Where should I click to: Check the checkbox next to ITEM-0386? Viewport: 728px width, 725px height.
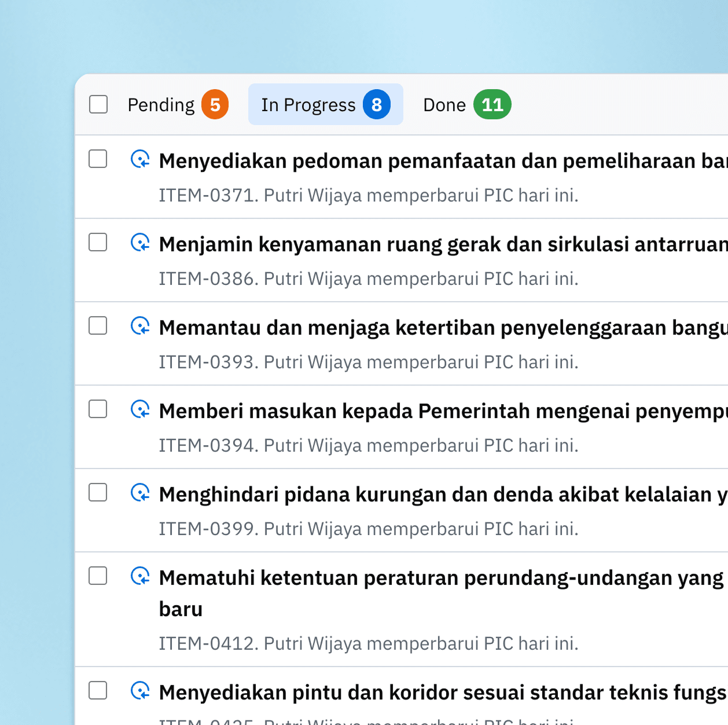click(98, 242)
